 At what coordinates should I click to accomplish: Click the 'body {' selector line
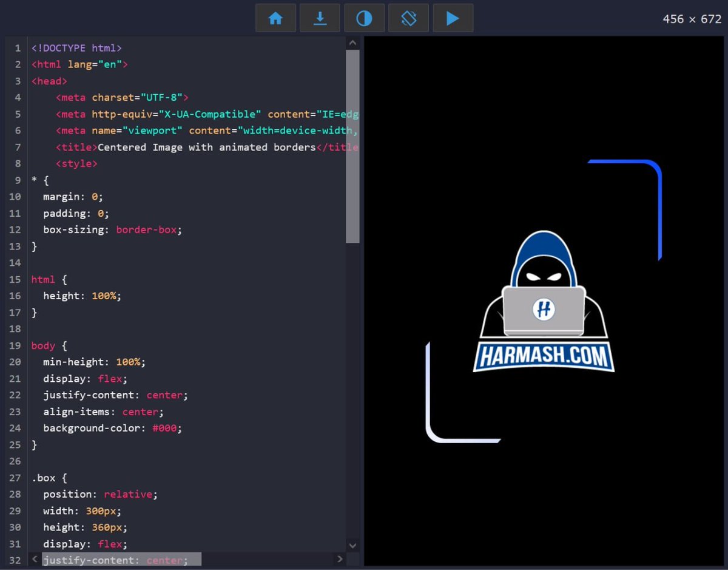tap(49, 345)
